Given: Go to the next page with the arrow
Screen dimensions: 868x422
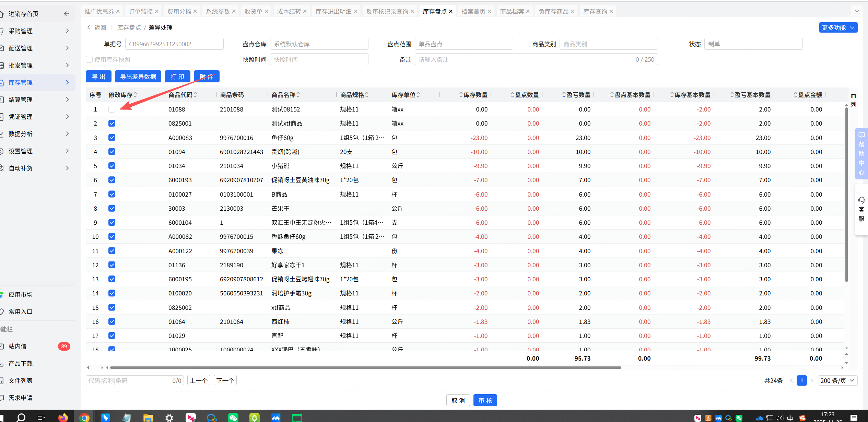Looking at the screenshot, I should [812, 380].
